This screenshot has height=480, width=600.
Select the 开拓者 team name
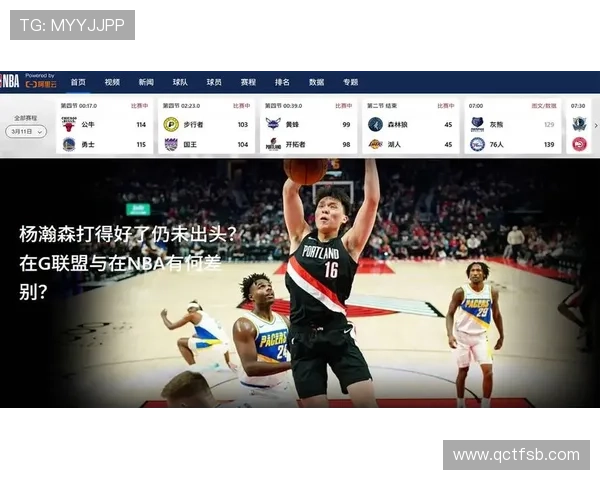pyautogui.click(x=295, y=145)
